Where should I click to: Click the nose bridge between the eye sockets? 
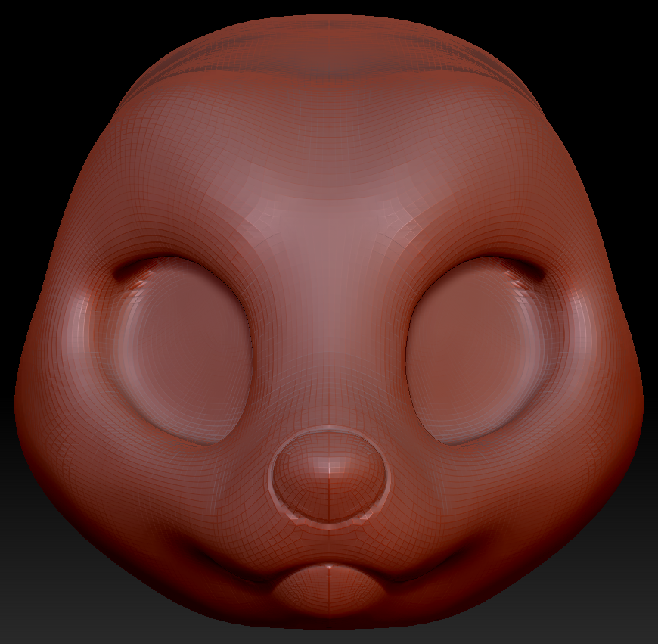pyautogui.click(x=329, y=303)
